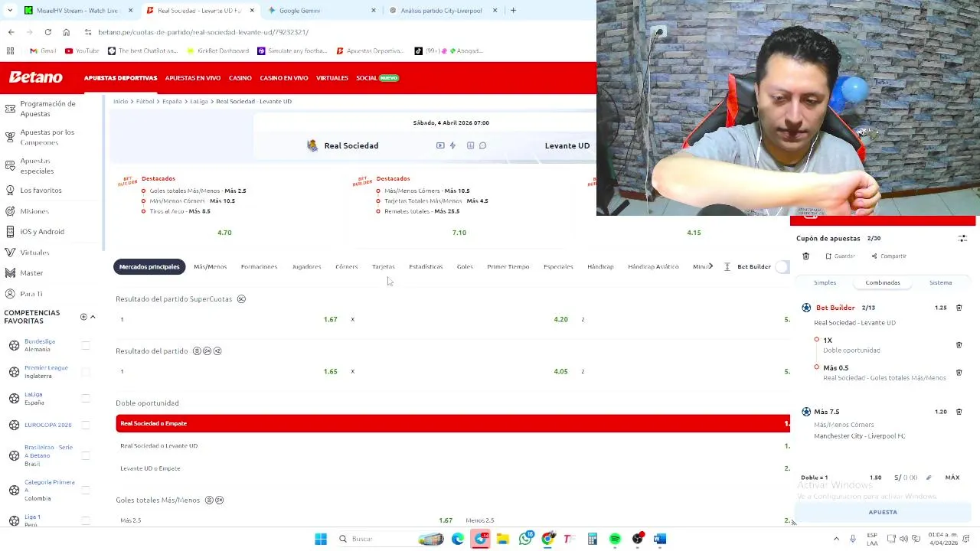Remove the Más 0.5 selection with trash icon
The width and height of the screenshot is (980, 551).
[x=959, y=373]
